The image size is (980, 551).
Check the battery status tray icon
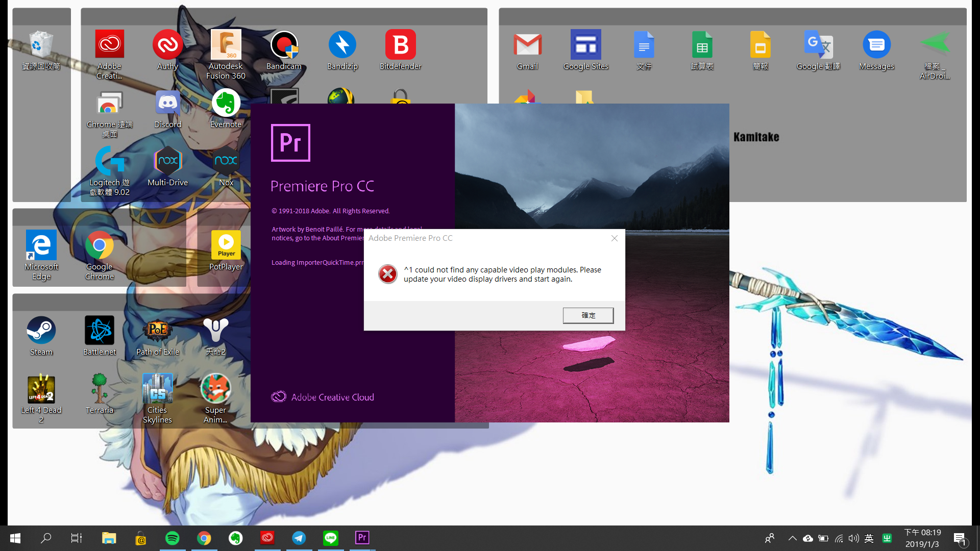[823, 538]
